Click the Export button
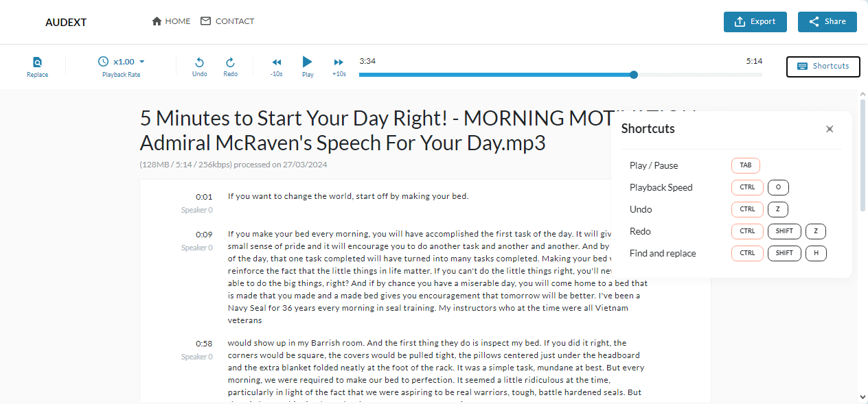868x404 pixels. (x=755, y=22)
